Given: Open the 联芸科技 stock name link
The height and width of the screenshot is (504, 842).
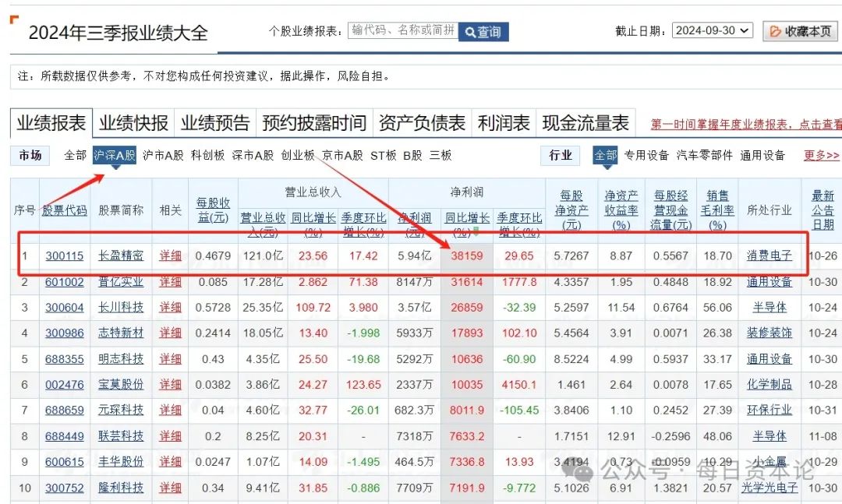Looking at the screenshot, I should point(121,436).
